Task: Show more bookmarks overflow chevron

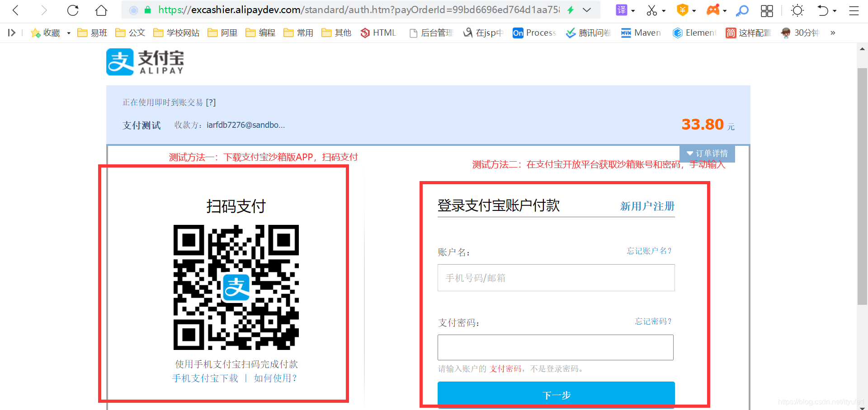Action: (x=833, y=33)
